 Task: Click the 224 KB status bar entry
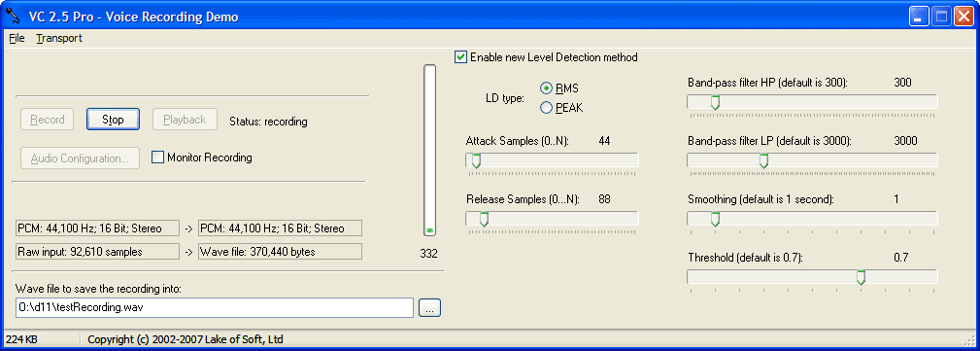tap(21, 339)
